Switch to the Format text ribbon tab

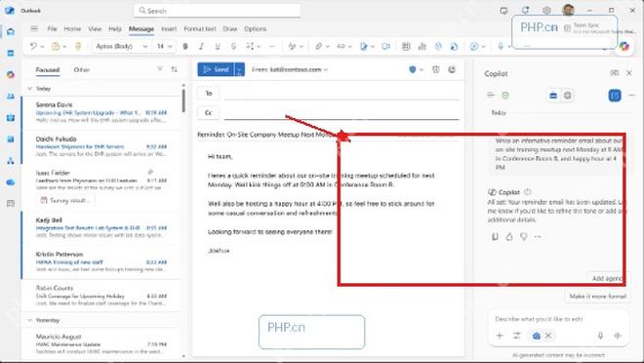tap(200, 28)
